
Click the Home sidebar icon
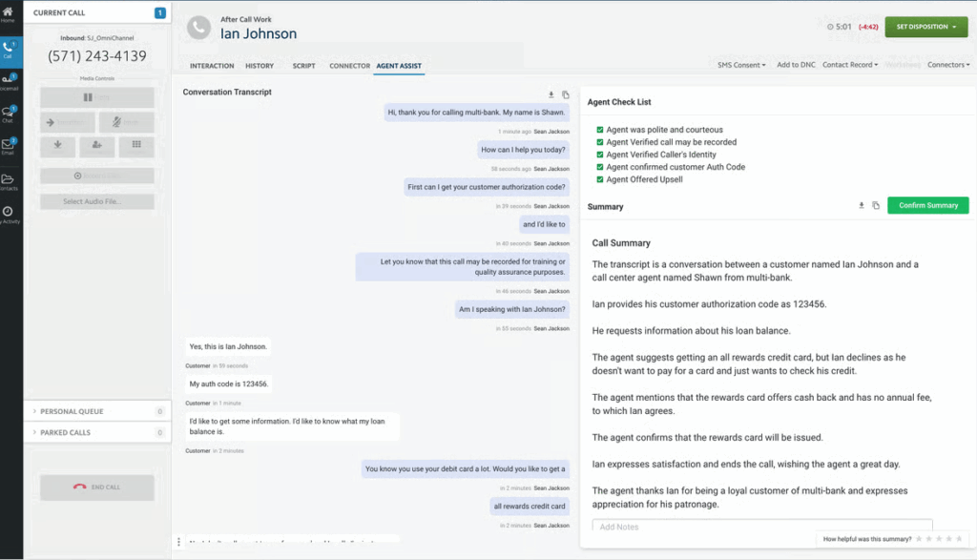(x=10, y=14)
